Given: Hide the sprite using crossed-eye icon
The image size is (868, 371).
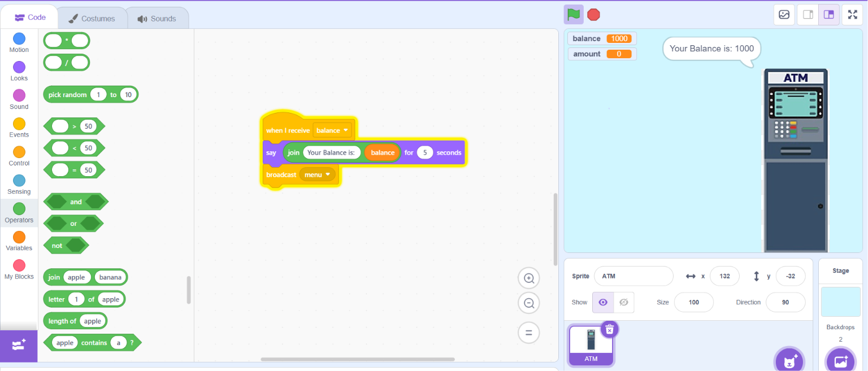Looking at the screenshot, I should (623, 302).
